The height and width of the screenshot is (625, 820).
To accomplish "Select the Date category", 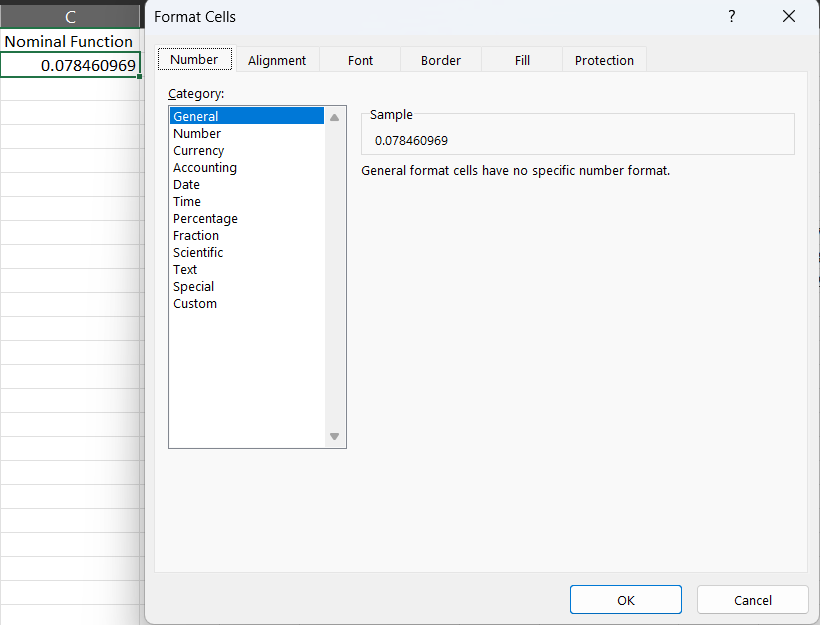I will (186, 185).
